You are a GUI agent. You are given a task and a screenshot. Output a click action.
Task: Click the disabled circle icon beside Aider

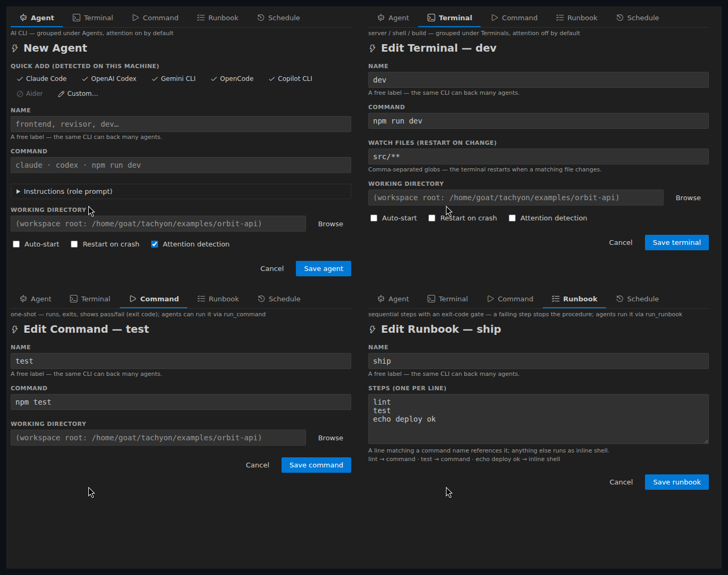20,94
